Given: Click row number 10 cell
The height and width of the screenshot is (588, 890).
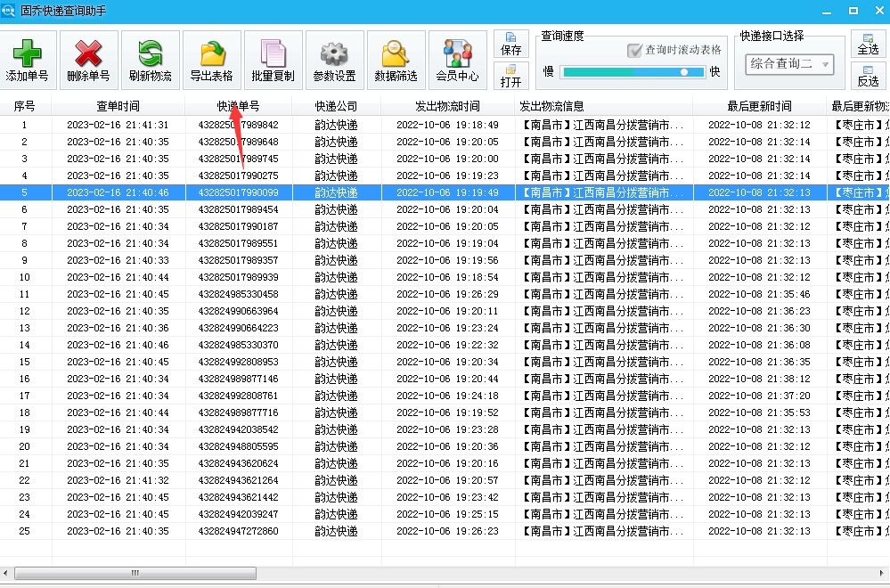Looking at the screenshot, I should [24, 277].
